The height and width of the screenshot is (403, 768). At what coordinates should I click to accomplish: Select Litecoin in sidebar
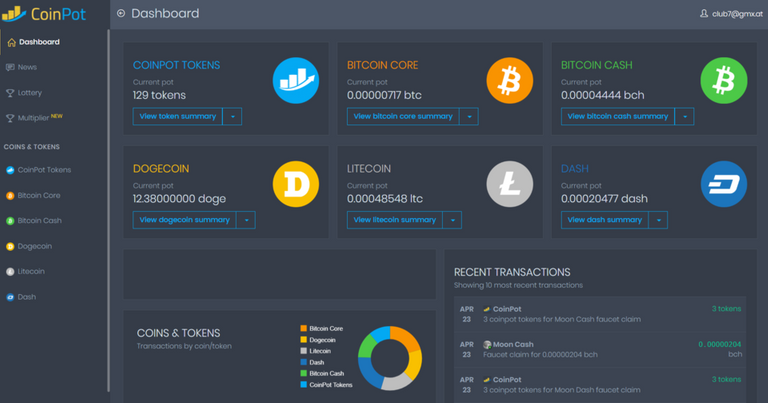point(31,271)
